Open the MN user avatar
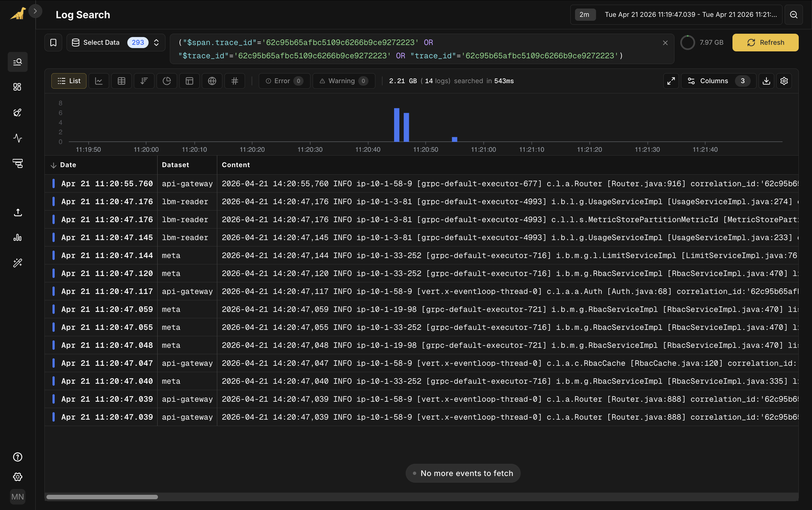This screenshot has height=510, width=812. [17, 496]
